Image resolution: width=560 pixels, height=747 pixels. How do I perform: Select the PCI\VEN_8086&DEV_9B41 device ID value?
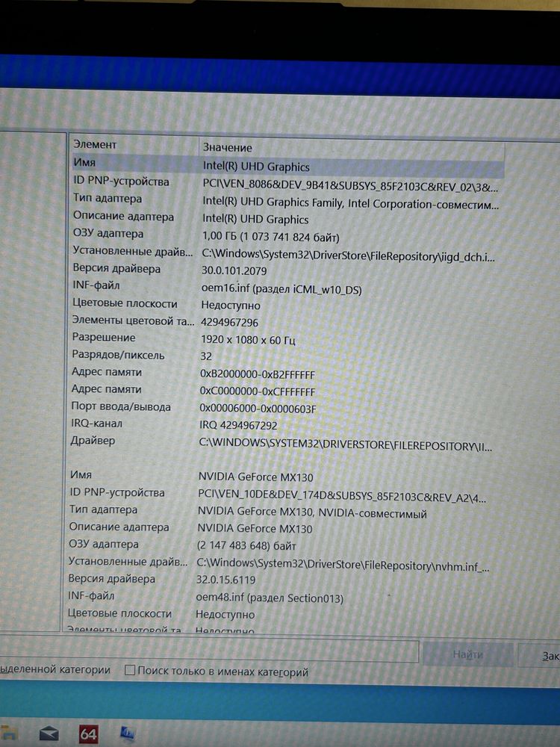tap(350, 186)
